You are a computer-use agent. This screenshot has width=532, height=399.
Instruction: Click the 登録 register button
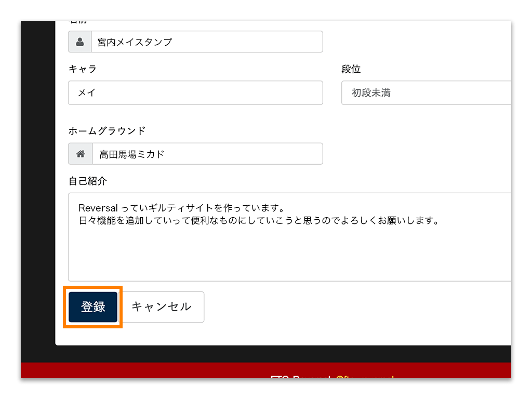93,307
